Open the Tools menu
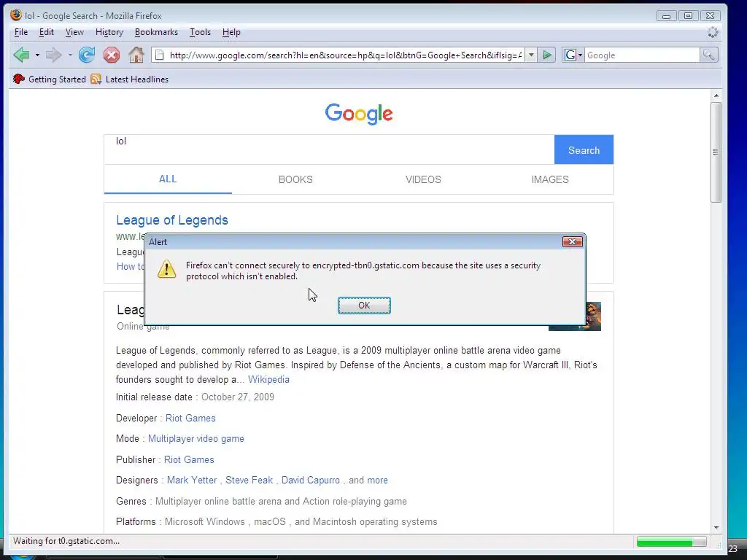The image size is (747, 560). (200, 32)
